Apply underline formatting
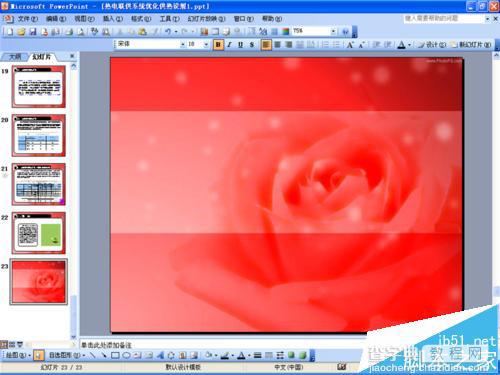The image size is (500, 375). 240,44
